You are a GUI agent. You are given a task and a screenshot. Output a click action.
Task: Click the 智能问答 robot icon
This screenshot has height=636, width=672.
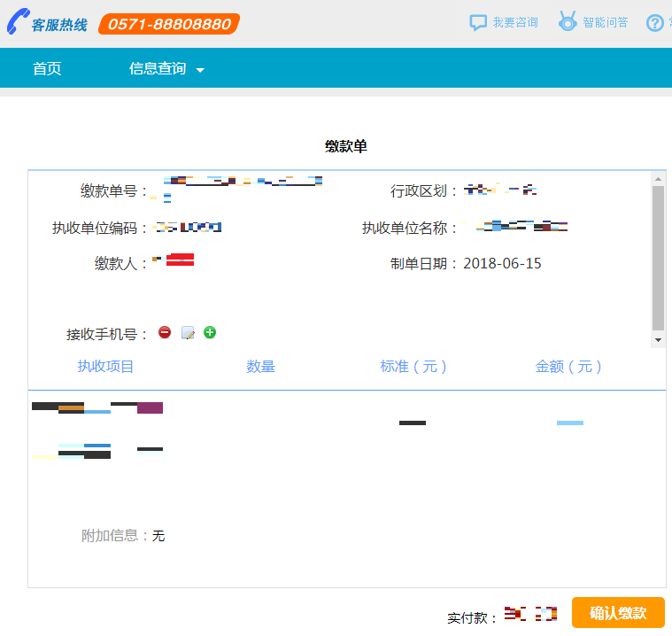(x=568, y=22)
